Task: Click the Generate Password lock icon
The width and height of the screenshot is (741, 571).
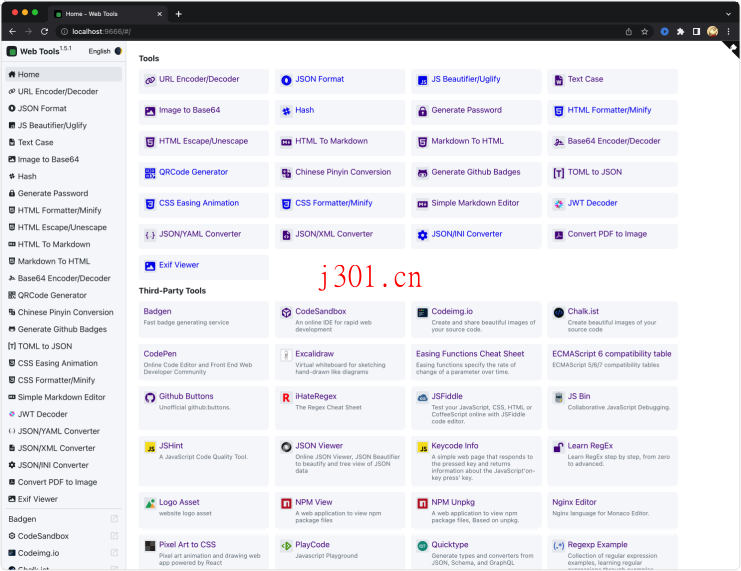Action: (422, 111)
